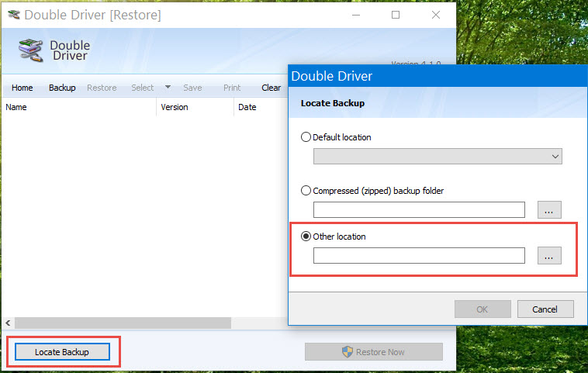Viewport: 588px width, 373px height.
Task: Click the Print toolbar item
Action: click(232, 88)
